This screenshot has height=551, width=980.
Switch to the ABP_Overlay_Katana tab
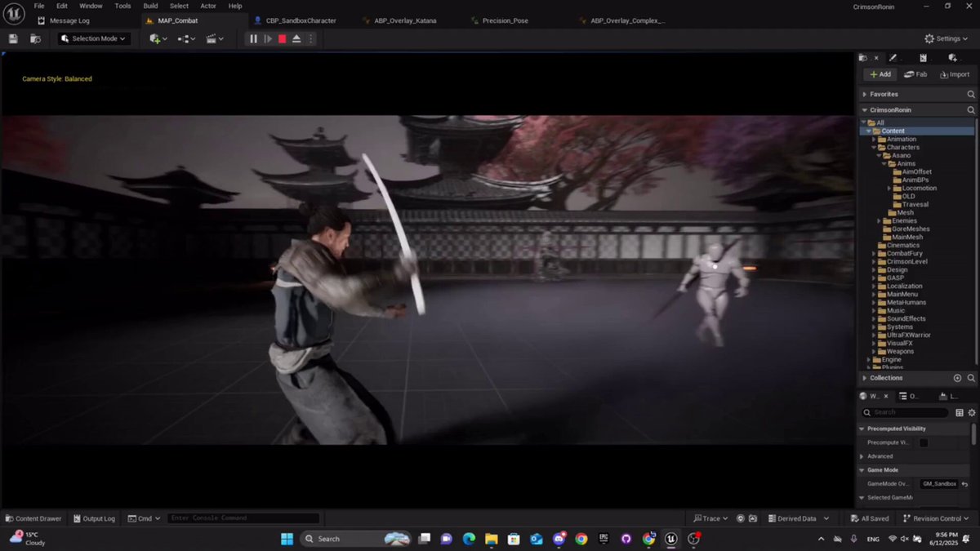point(404,20)
